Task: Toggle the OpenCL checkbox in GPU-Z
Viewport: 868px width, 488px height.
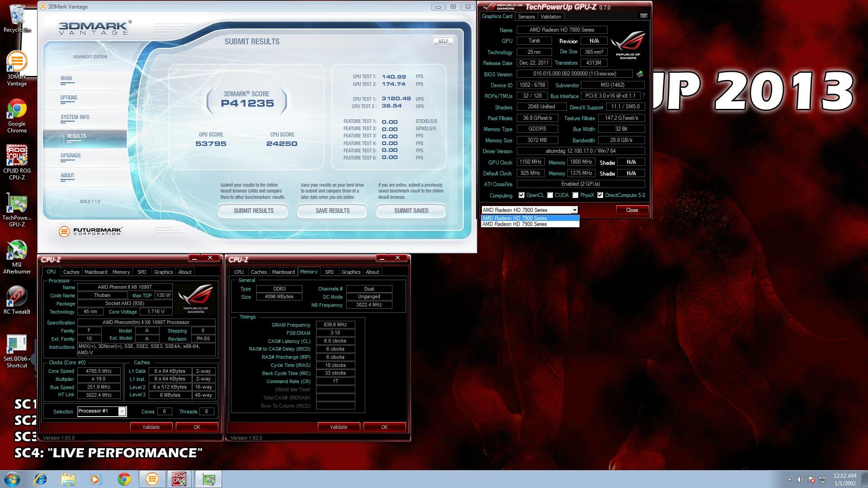Action: (x=521, y=195)
